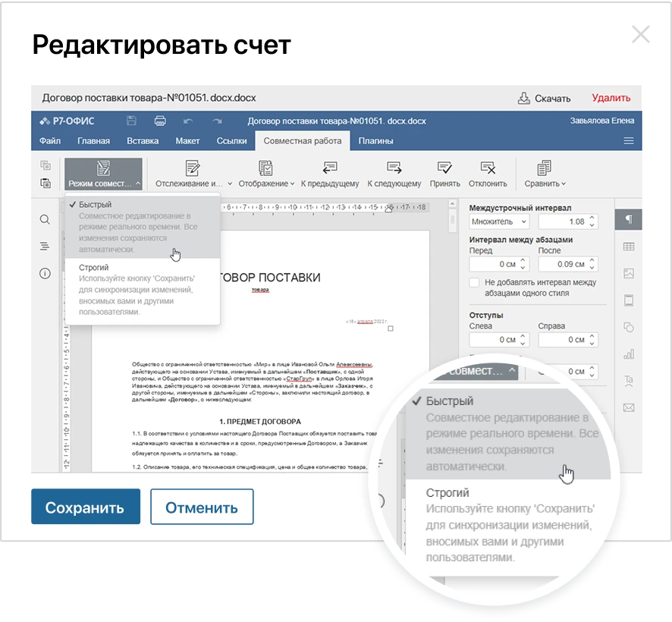Check 'Не добавлять интервал между абзацами одного стиля'
The height and width of the screenshot is (622, 672).
coord(473,281)
